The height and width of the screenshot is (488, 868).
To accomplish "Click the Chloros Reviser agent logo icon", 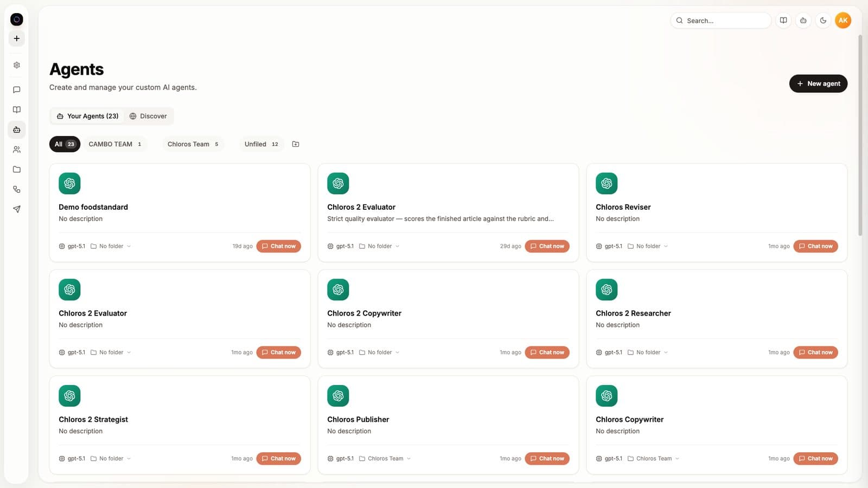I will (x=607, y=183).
